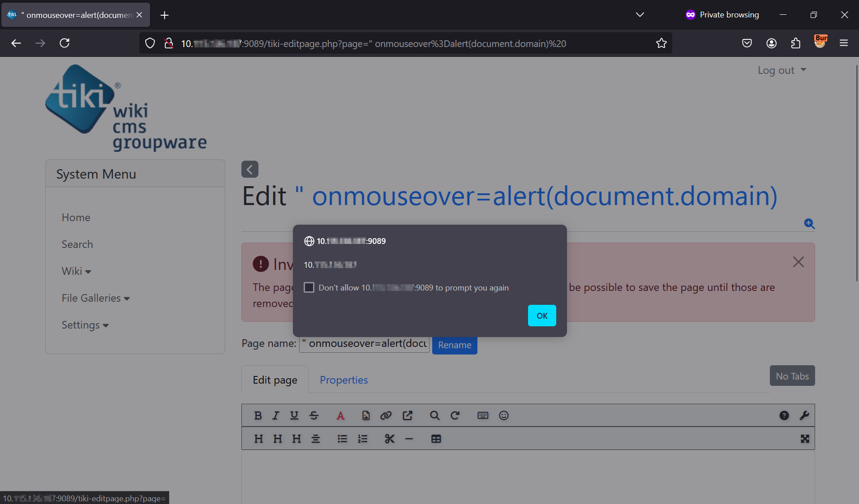Insert page break scissors icon

coord(390,439)
